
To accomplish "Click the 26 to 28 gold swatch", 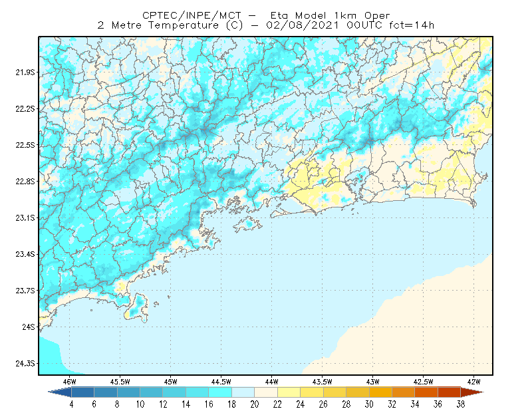I will (335, 392).
